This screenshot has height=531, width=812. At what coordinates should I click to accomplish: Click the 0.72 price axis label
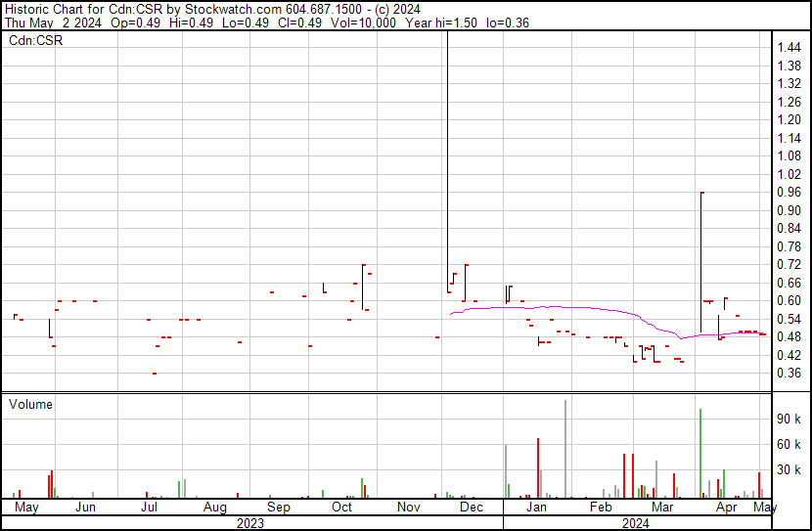coord(789,264)
